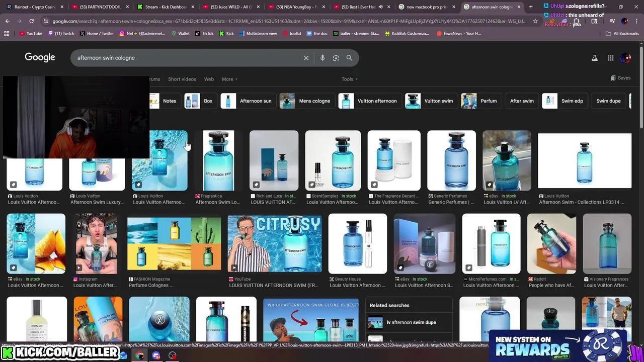
Task: Open the CITRUSY YouTube video thumbnail
Action: coord(275,244)
